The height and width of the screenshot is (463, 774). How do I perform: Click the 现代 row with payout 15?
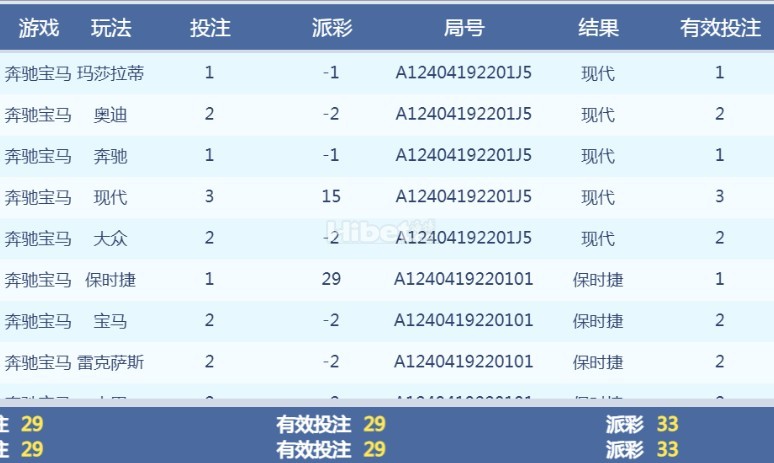point(387,197)
